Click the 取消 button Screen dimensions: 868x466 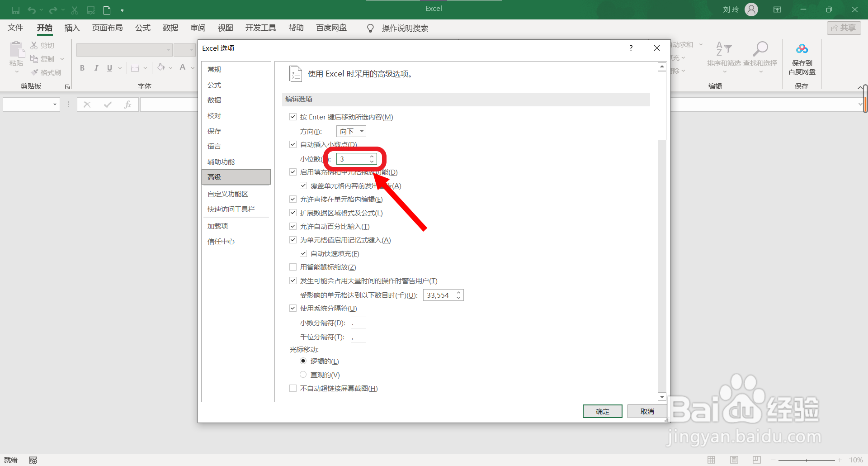click(x=647, y=411)
